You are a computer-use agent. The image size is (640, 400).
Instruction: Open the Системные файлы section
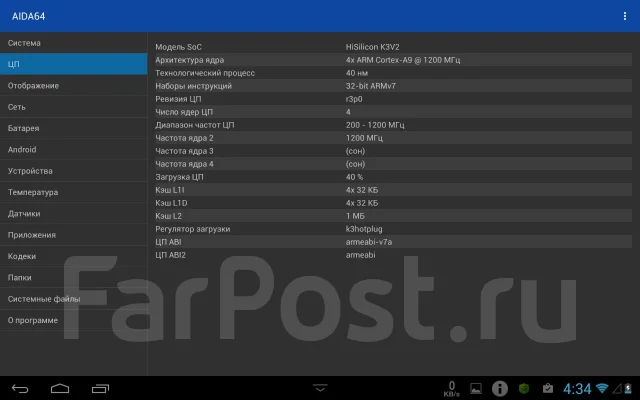tap(73, 299)
